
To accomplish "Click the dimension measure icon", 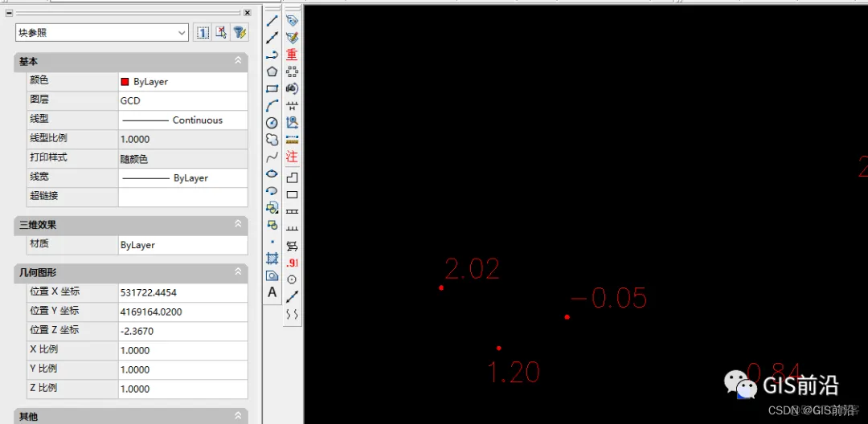I will 292,105.
